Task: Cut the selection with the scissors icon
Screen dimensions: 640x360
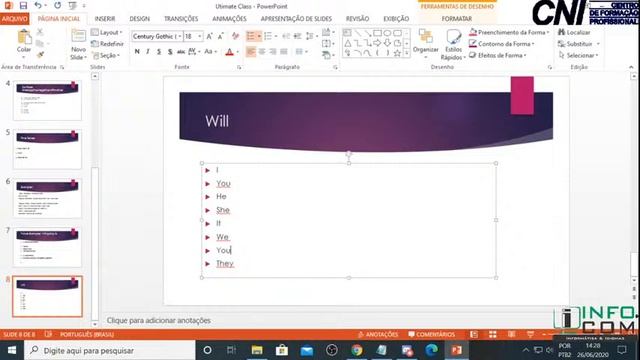Action: tap(40, 32)
